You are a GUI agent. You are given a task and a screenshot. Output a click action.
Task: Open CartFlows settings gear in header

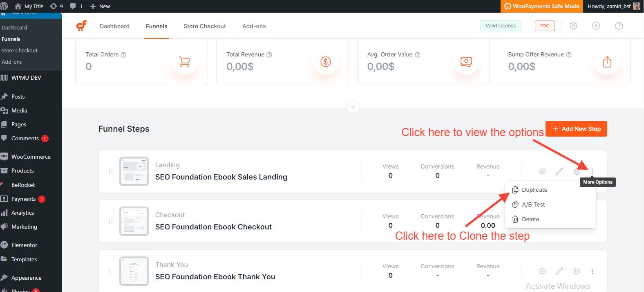coord(573,26)
